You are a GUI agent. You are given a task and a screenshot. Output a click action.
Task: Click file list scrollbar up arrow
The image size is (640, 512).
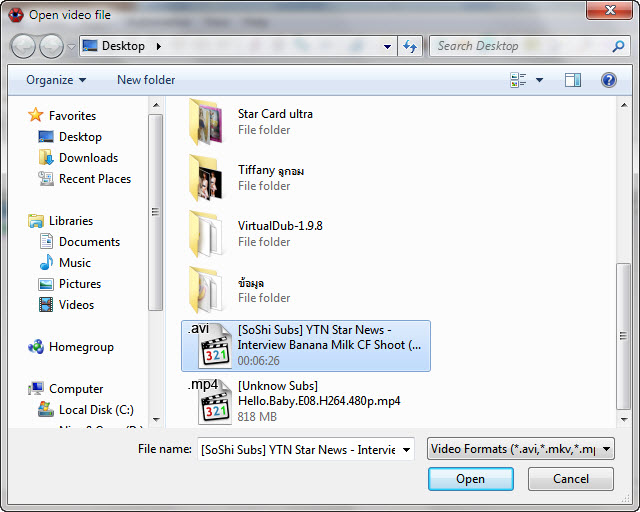pyautogui.click(x=624, y=105)
